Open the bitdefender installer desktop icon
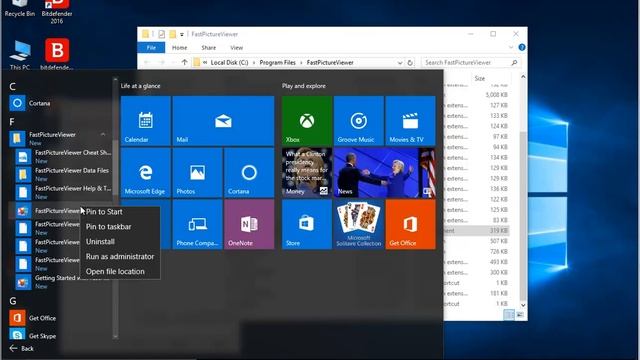The height and width of the screenshot is (360, 640). coord(57,54)
